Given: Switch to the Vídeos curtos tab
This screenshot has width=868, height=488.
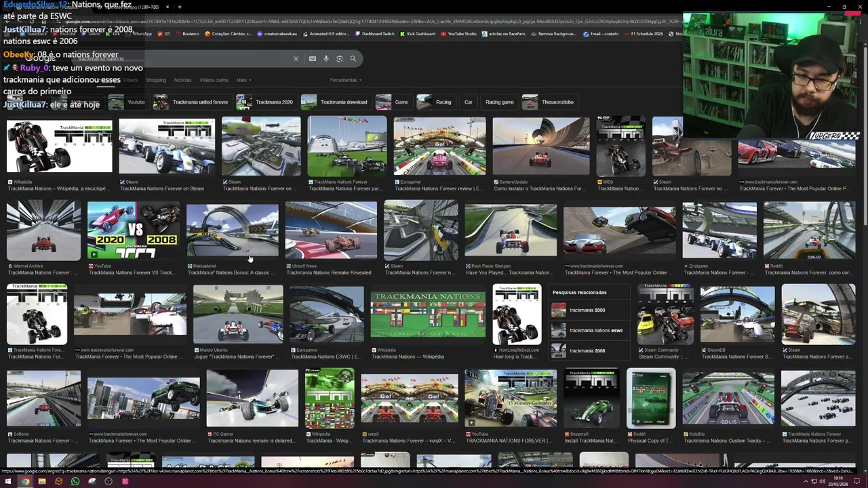Looking at the screenshot, I should coord(214,80).
